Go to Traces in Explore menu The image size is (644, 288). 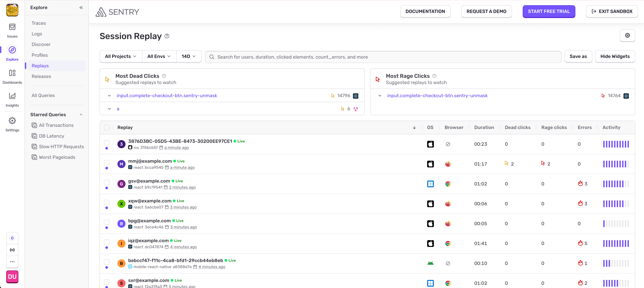[39, 23]
